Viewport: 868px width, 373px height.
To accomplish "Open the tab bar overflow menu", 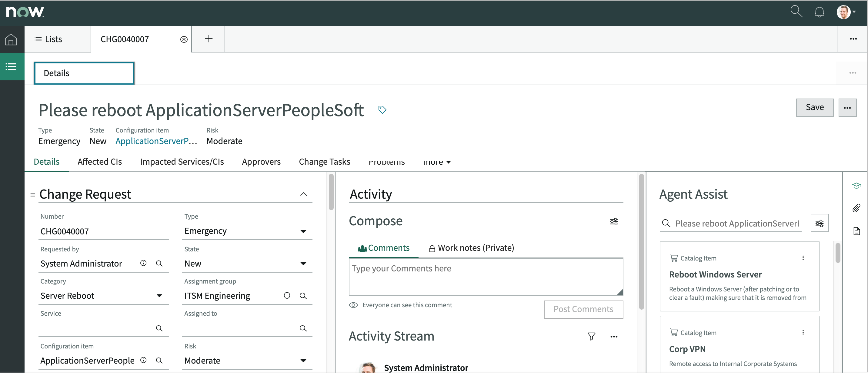I will [853, 39].
